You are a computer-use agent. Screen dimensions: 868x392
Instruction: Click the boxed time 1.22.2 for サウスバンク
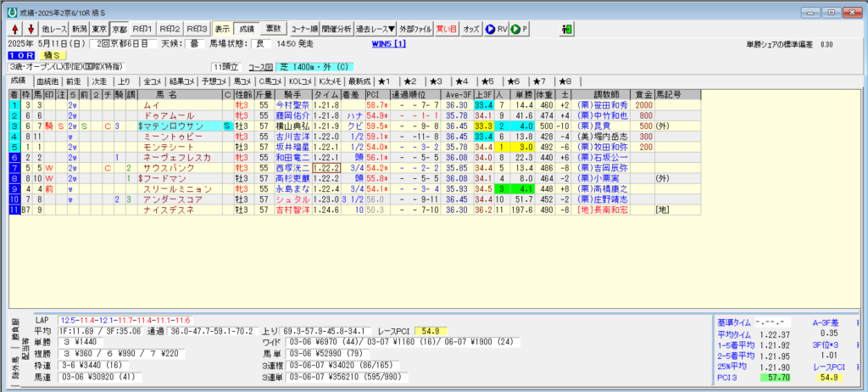tap(326, 168)
